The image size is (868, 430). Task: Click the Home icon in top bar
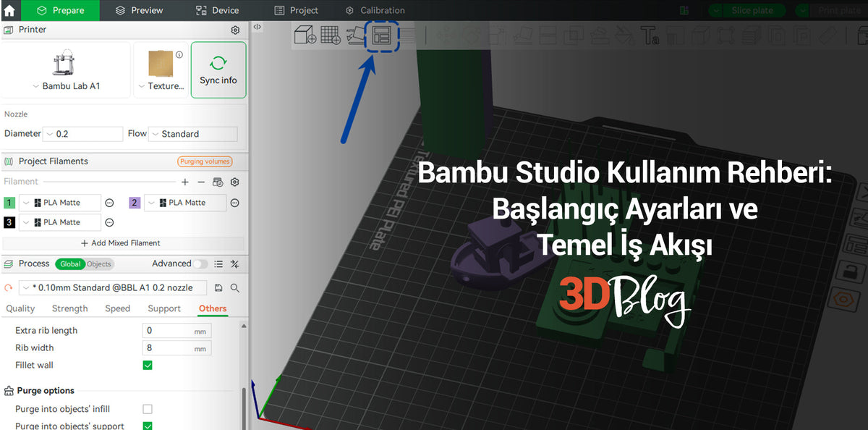click(x=9, y=10)
